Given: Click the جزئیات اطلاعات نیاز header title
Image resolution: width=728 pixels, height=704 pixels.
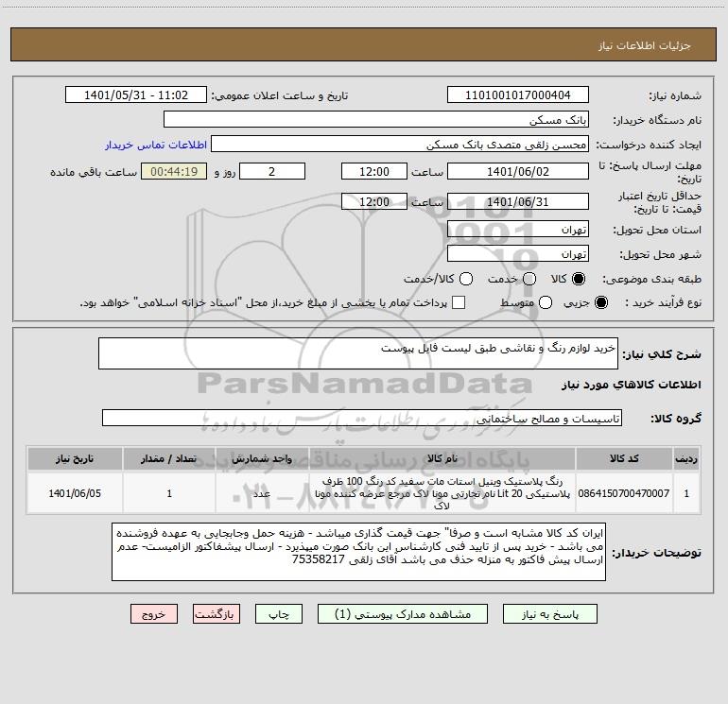Looking at the screenshot, I should [645, 45].
